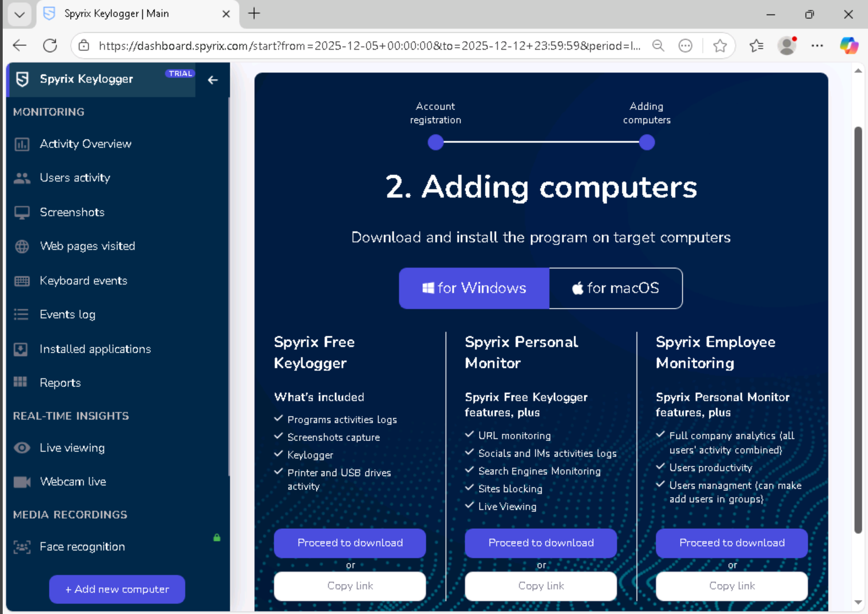Viewport: 868px width, 614px height.
Task: Click the TRIAL badge
Action: click(x=180, y=73)
